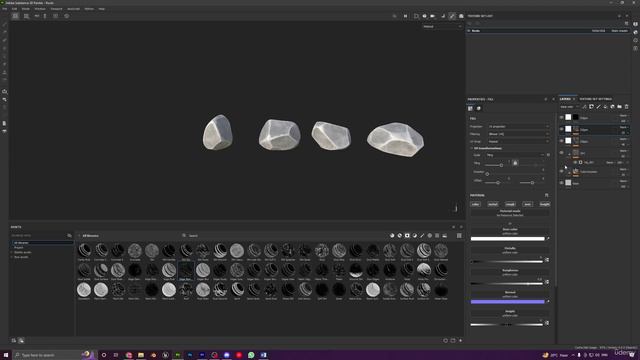Toggle visibility of the Dirt layer's effect sub-row
Viewport: 640px width, 360px height.
tap(575, 162)
